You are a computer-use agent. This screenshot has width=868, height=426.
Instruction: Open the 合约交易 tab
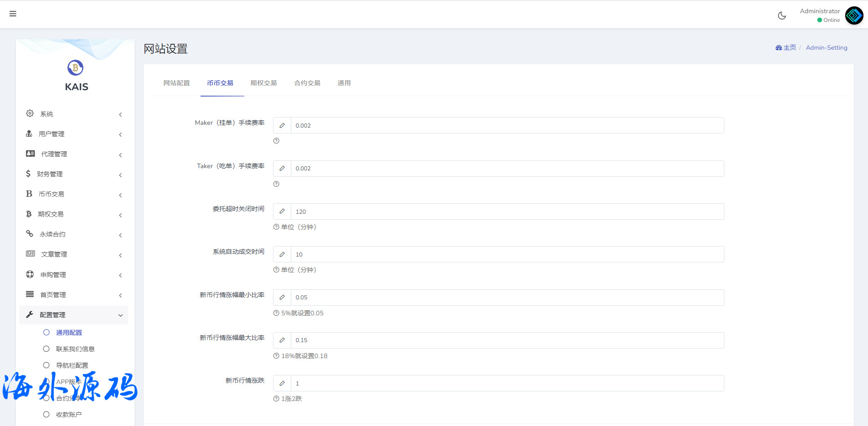pyautogui.click(x=307, y=83)
